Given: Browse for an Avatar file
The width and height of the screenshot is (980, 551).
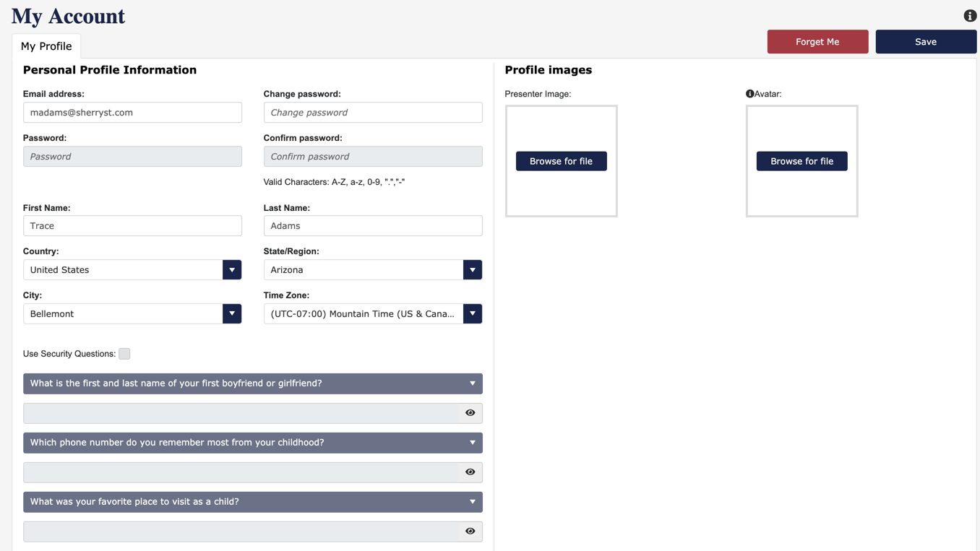Looking at the screenshot, I should tap(801, 161).
